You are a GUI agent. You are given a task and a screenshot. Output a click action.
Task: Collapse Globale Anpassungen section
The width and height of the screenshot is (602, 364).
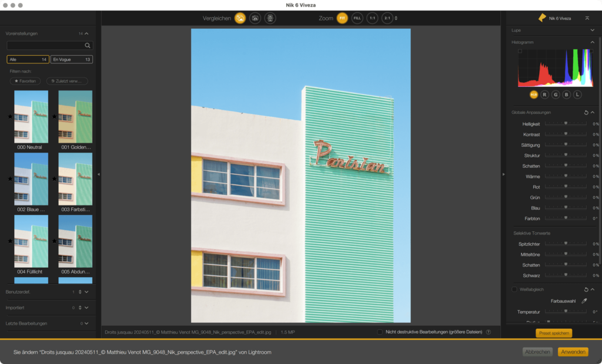[593, 112]
